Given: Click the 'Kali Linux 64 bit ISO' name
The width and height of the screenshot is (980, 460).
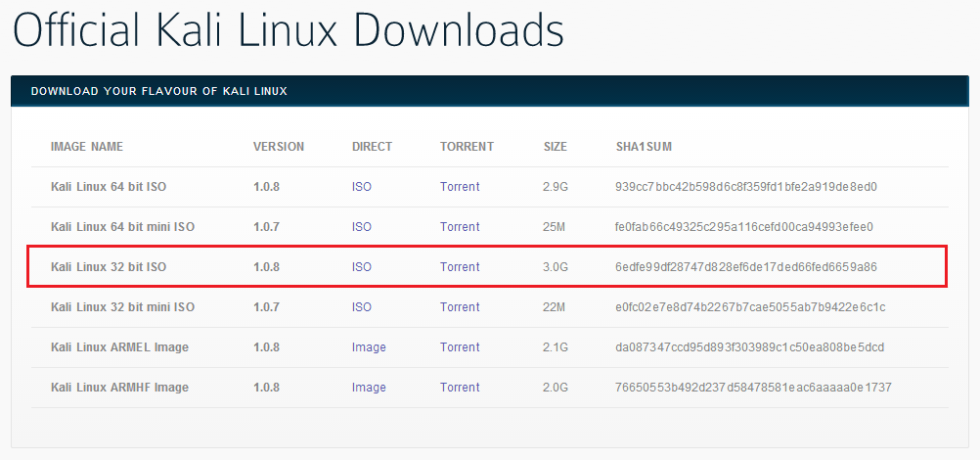Looking at the screenshot, I should pyautogui.click(x=109, y=187).
